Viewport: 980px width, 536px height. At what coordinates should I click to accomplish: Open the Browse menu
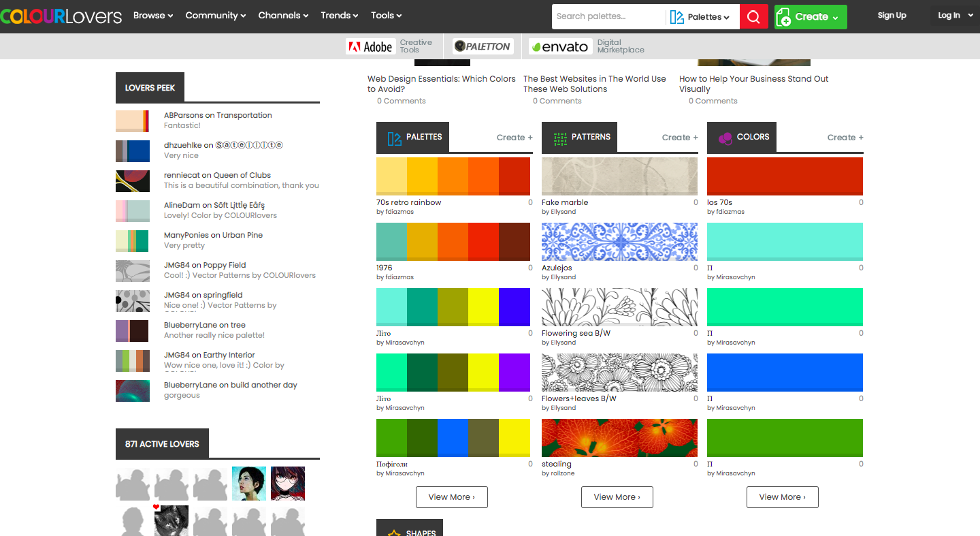(x=153, y=15)
